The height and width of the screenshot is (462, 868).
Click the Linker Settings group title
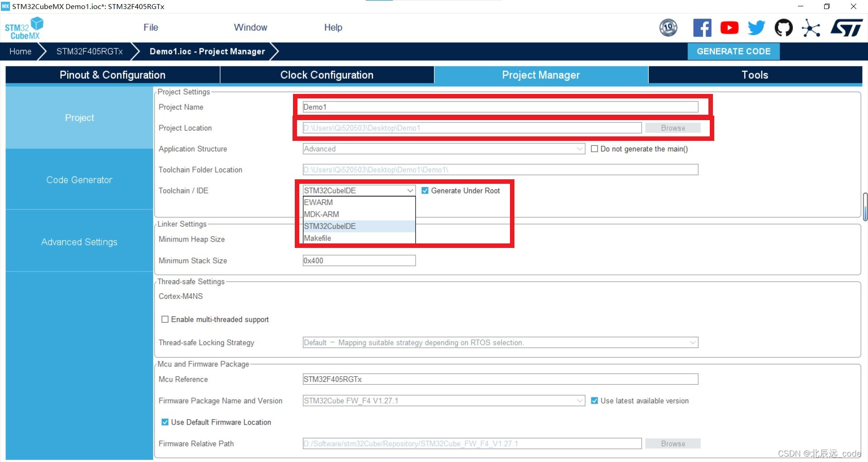pos(182,224)
